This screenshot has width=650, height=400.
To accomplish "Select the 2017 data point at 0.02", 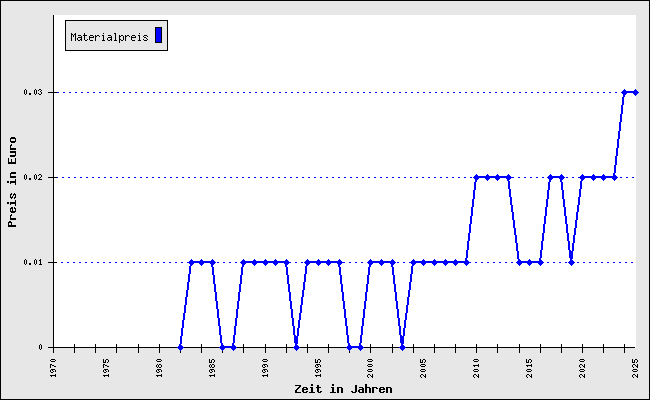I will [551, 177].
